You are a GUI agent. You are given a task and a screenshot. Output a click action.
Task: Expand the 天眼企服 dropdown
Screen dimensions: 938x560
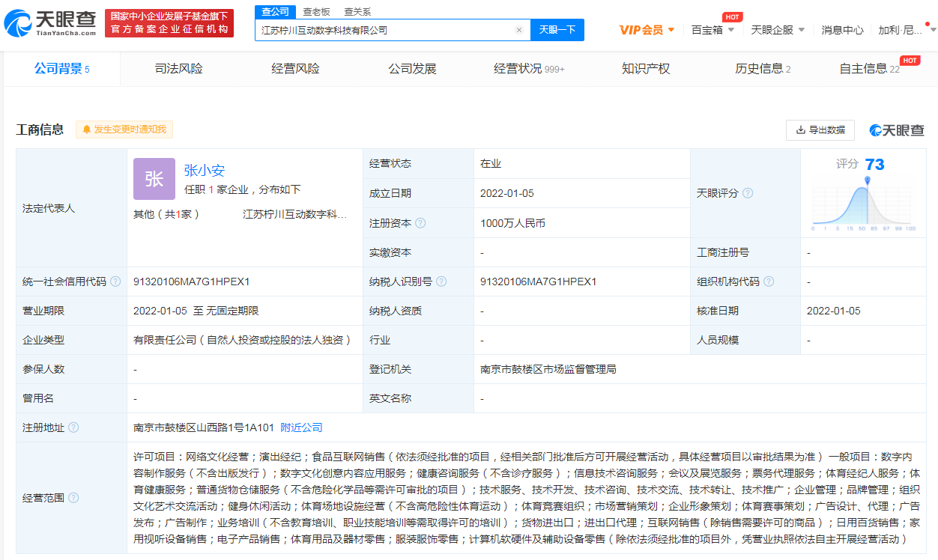(778, 30)
